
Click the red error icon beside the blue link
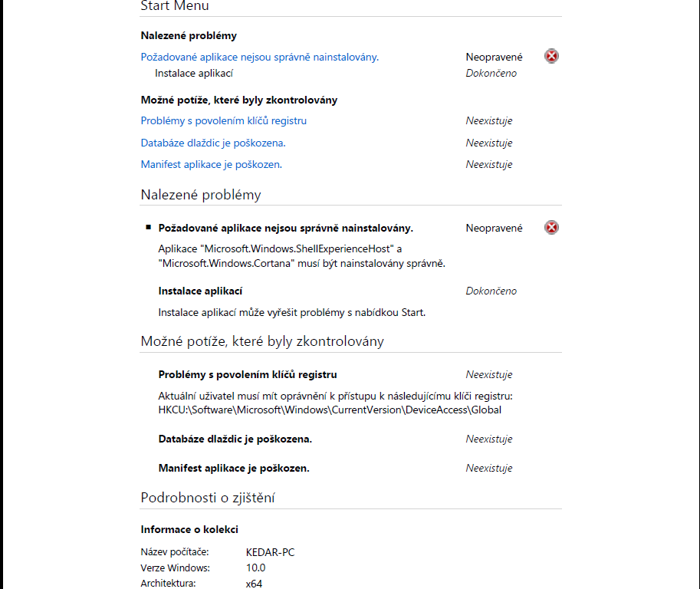point(551,56)
